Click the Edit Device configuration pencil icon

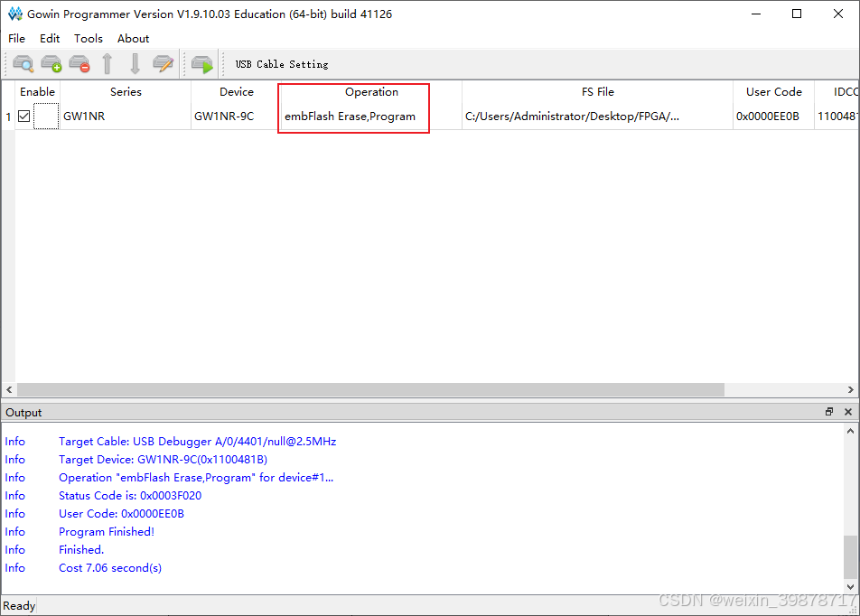click(163, 64)
